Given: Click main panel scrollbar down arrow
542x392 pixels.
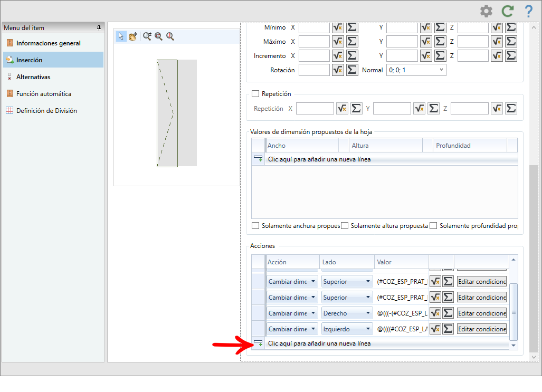Looking at the screenshot, I should [x=534, y=357].
